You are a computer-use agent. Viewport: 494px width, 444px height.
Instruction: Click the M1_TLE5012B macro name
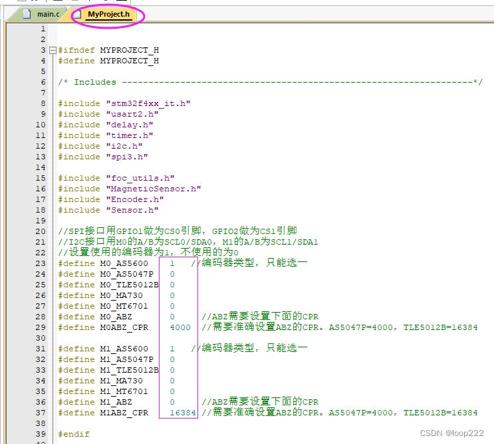coord(129,370)
